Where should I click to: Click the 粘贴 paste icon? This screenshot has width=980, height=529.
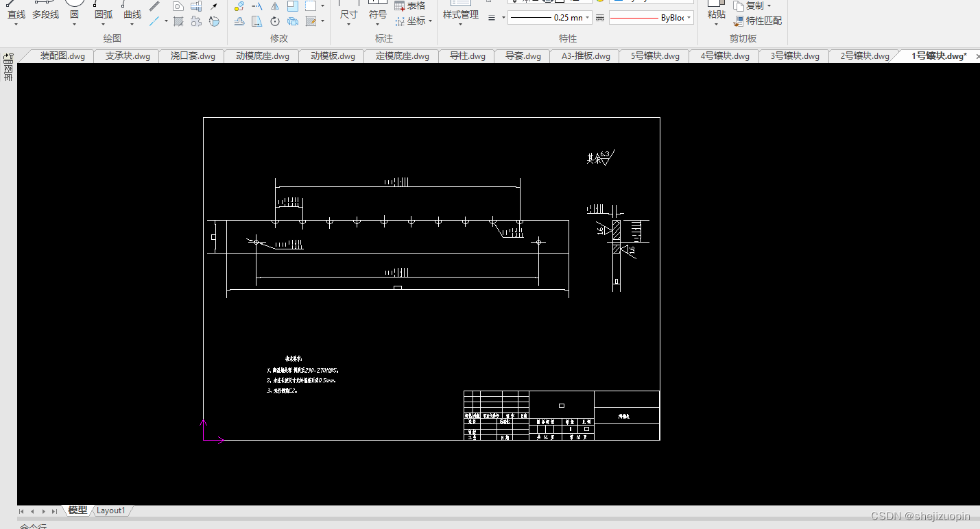pos(716,3)
